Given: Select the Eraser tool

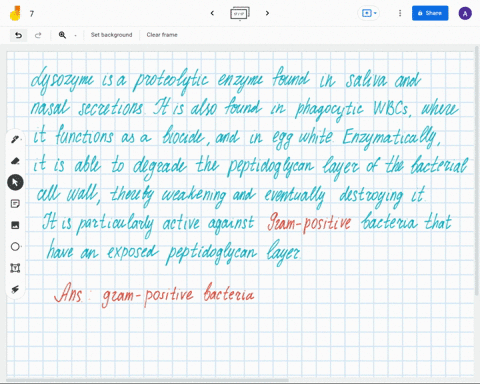Looking at the screenshot, I should (15, 161).
